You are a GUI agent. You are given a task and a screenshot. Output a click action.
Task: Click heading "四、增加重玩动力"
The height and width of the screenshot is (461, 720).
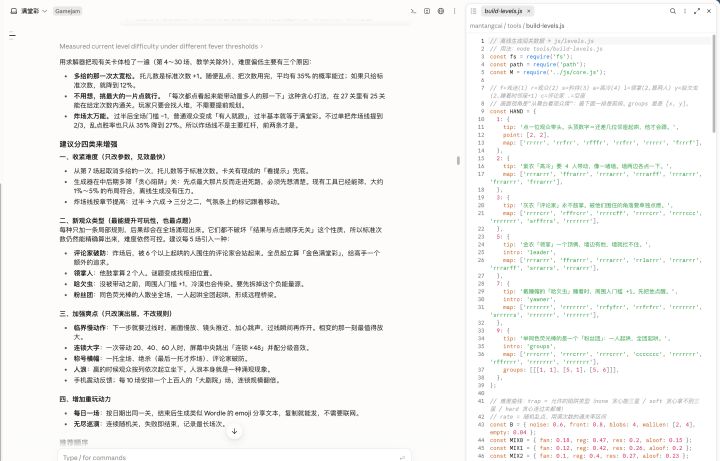tap(85, 399)
